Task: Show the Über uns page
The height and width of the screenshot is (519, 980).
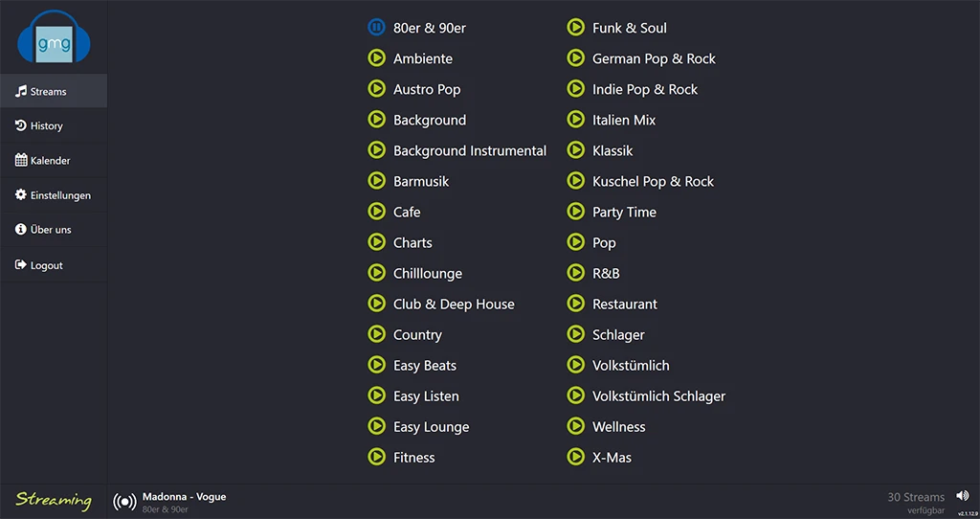Action: pyautogui.click(x=51, y=230)
